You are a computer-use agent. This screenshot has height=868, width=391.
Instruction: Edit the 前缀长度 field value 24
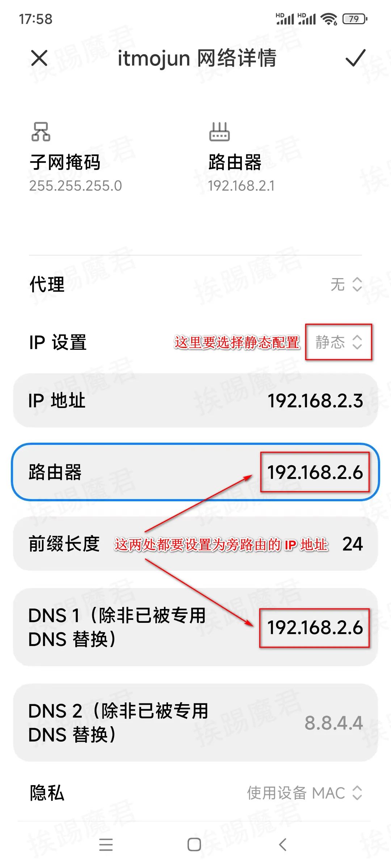195,544
